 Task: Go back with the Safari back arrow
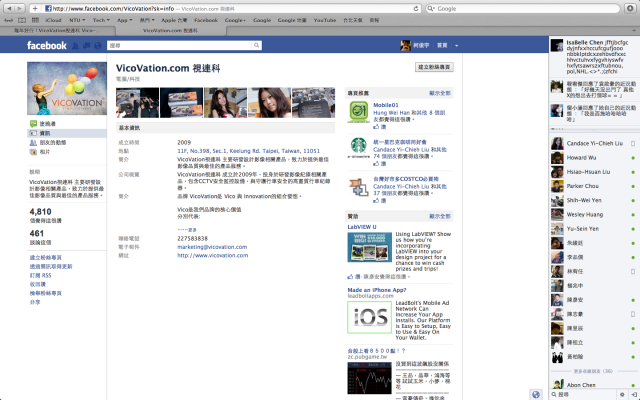point(9,8)
